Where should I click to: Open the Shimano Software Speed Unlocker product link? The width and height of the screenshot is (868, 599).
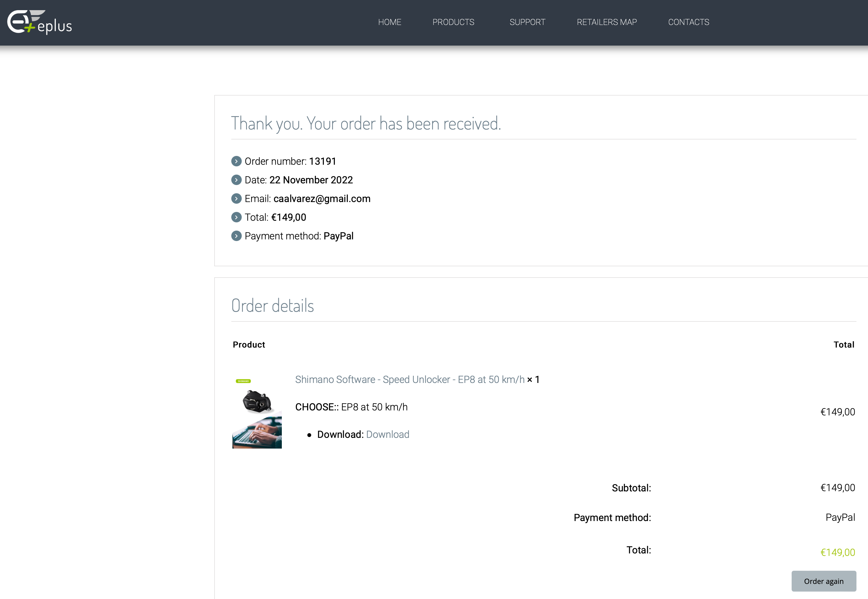(x=410, y=379)
